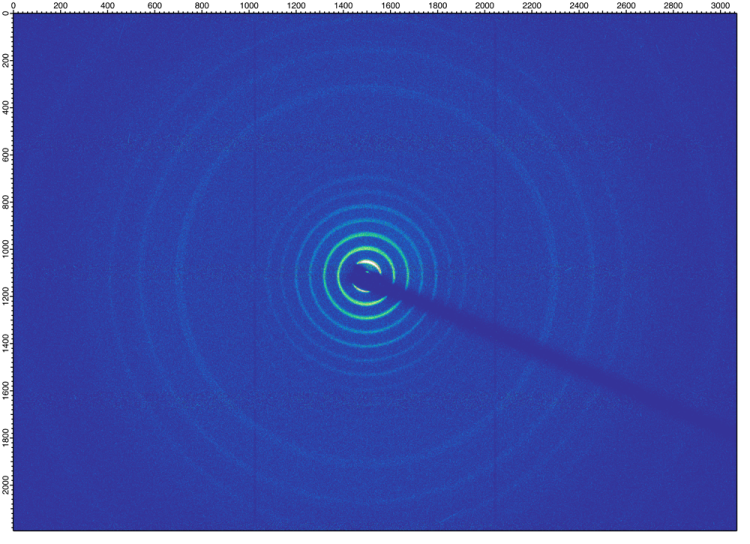Click the beam center of the diffraction pattern

366,274
